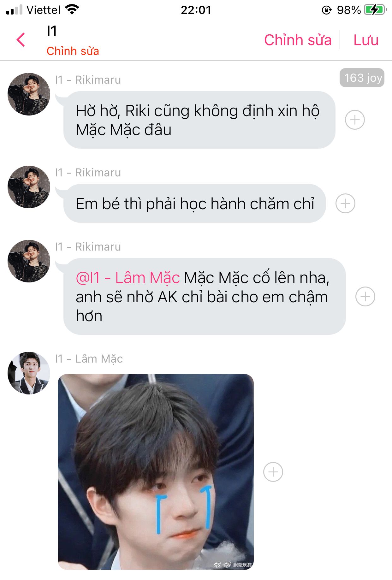Image resolution: width=392 pixels, height=580 pixels.
Task: Tap Chỉnh sửa button at top right
Action: [298, 40]
